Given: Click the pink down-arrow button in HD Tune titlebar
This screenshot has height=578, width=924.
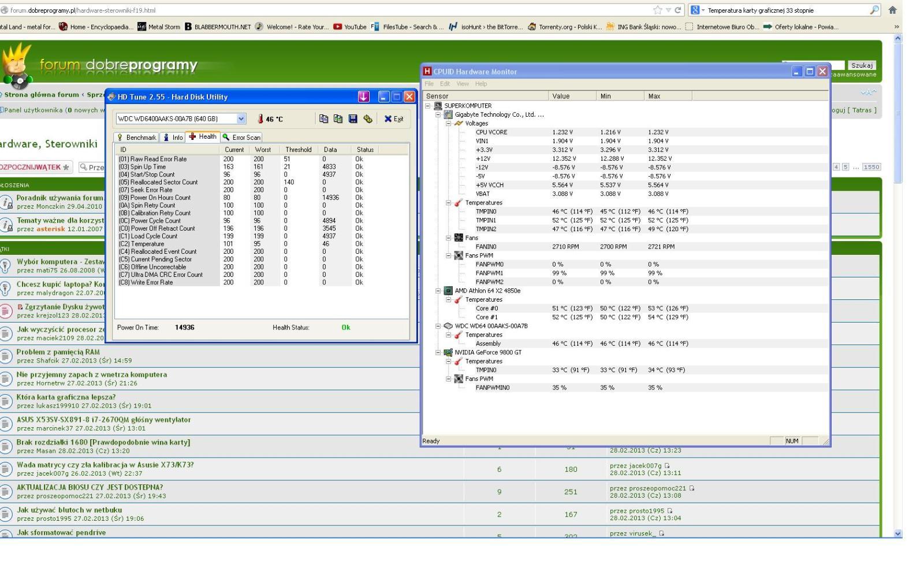Looking at the screenshot, I should [x=363, y=97].
